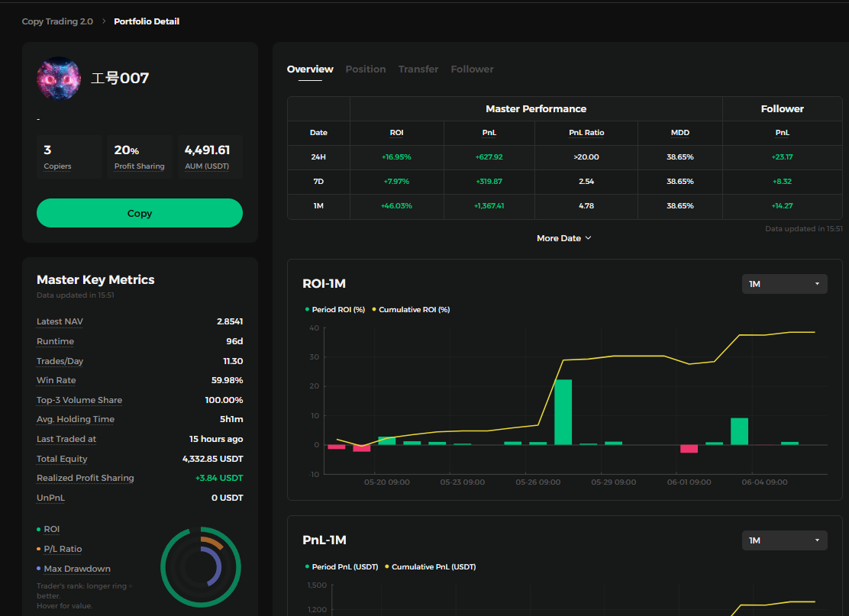Click the 1M ROI value +46.03%
Screen dimensions: 849x616
tap(396, 205)
